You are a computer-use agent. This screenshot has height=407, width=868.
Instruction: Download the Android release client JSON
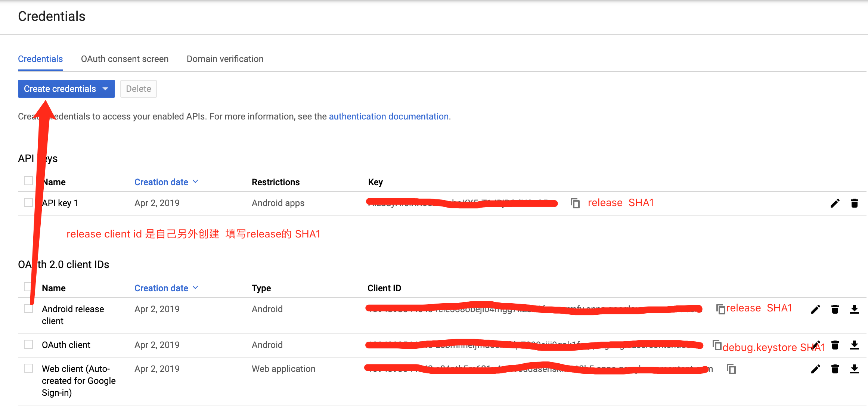click(x=855, y=309)
